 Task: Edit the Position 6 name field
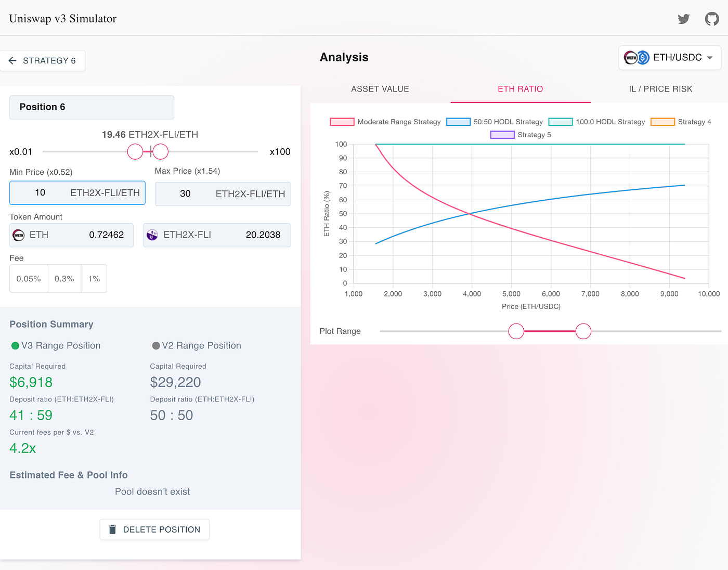92,107
